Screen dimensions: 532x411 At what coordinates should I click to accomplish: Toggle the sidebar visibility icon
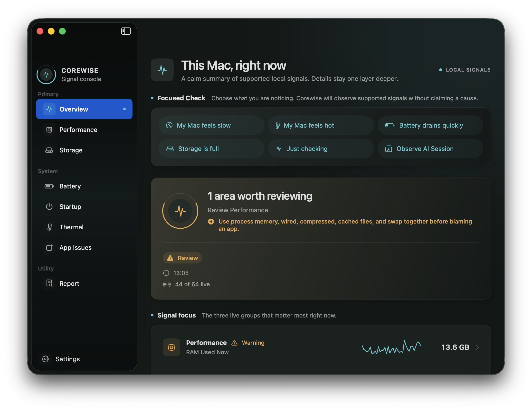pos(126,31)
